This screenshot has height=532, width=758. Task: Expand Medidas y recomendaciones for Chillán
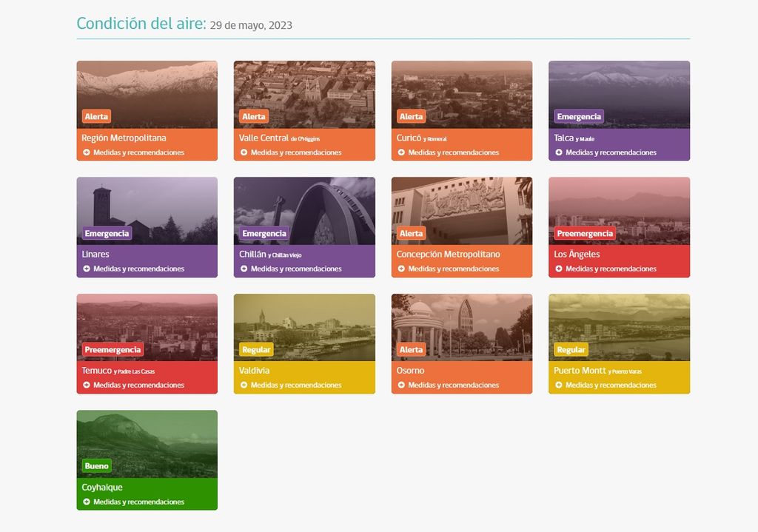pyautogui.click(x=292, y=269)
